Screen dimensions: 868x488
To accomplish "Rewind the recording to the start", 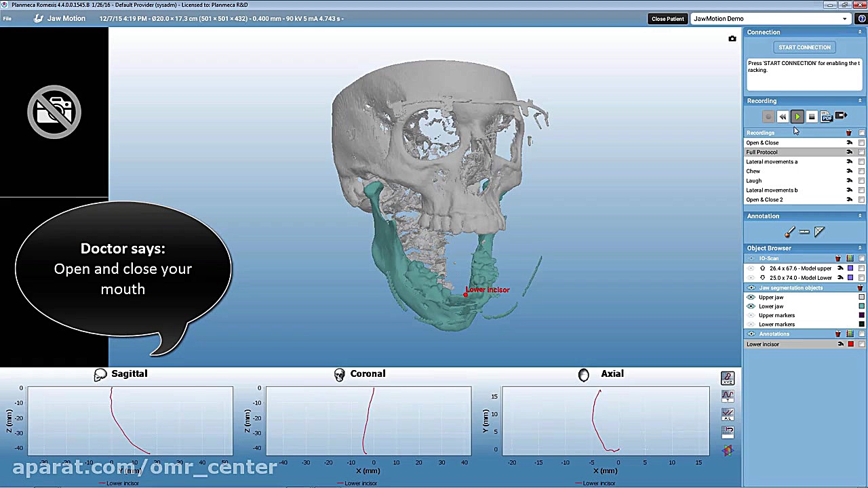I will 783,117.
